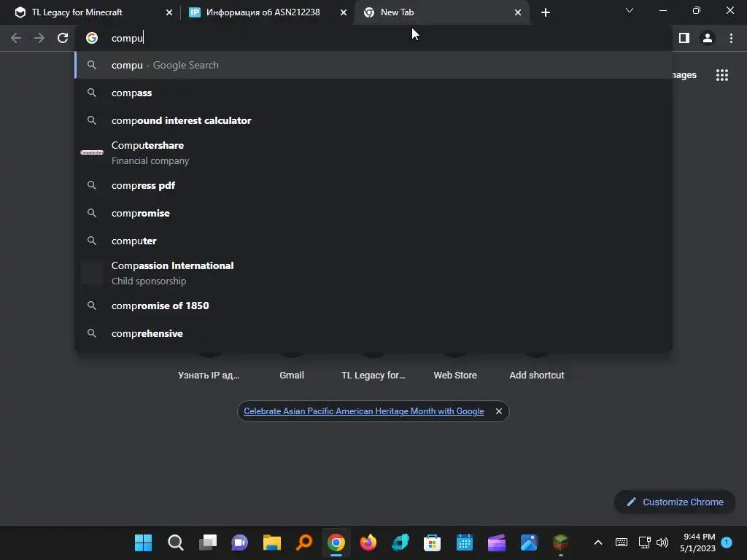Choose Computershare Financial company suggestion
This screenshot has height=560, width=747.
tap(373, 153)
